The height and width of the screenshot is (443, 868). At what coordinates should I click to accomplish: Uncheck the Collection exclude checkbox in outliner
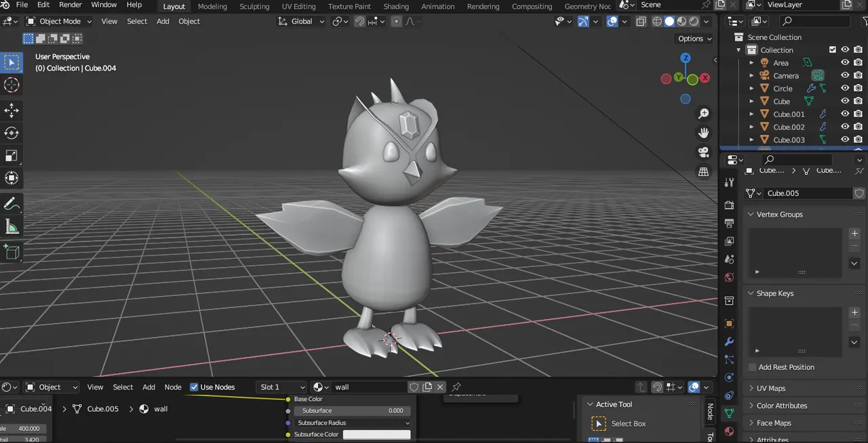(833, 49)
